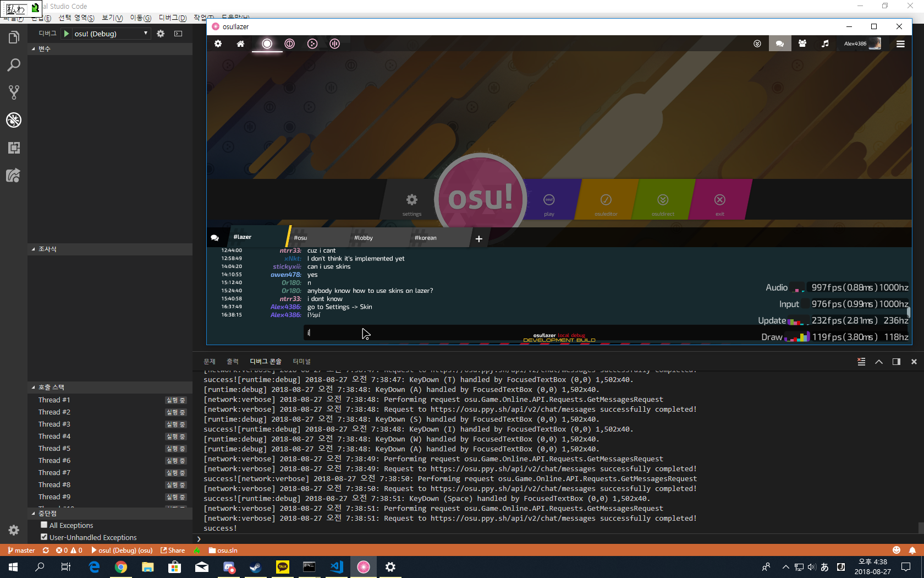The height and width of the screenshot is (578, 924).
Task: Open Source Control in VS Code activity bar
Action: pyautogui.click(x=13, y=92)
